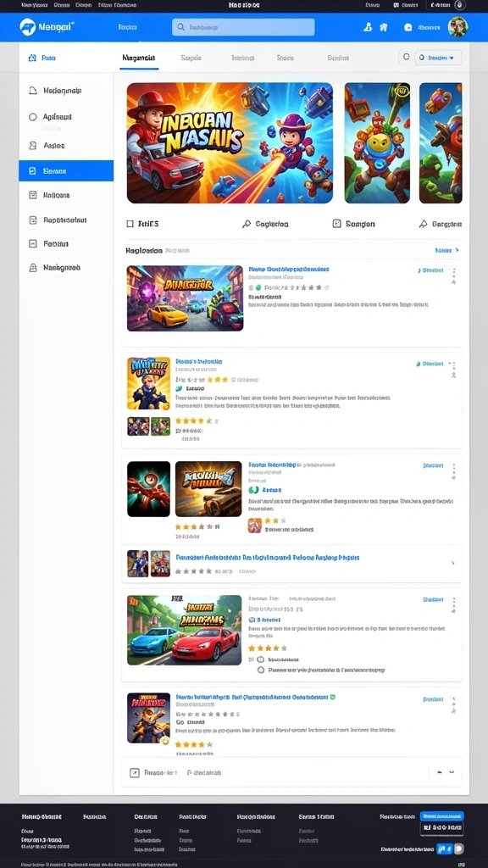The image size is (488, 868).
Task: Open the blue title link of first listing
Action: [x=289, y=269]
